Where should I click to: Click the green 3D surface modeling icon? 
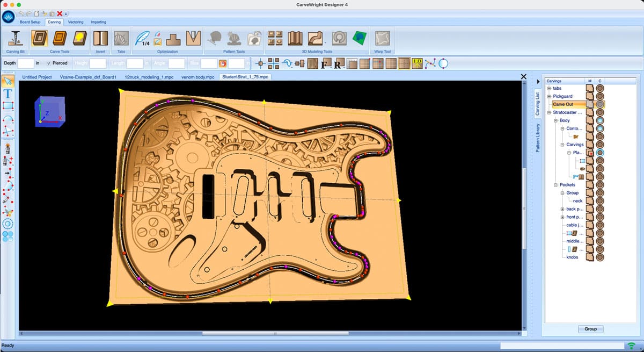click(x=359, y=38)
